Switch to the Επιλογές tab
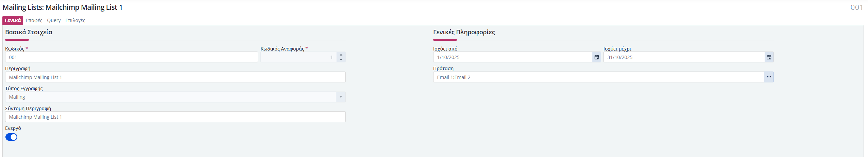The image size is (868, 157). 75,20
